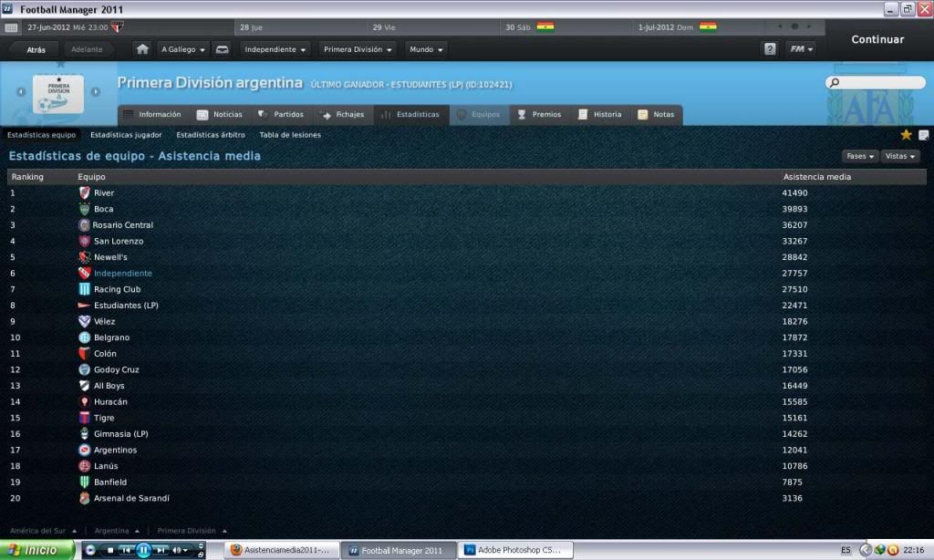Switch to Asistenciamedia2011 Firefox taskbar item
Viewport: 934px width, 560px height.
[281, 550]
